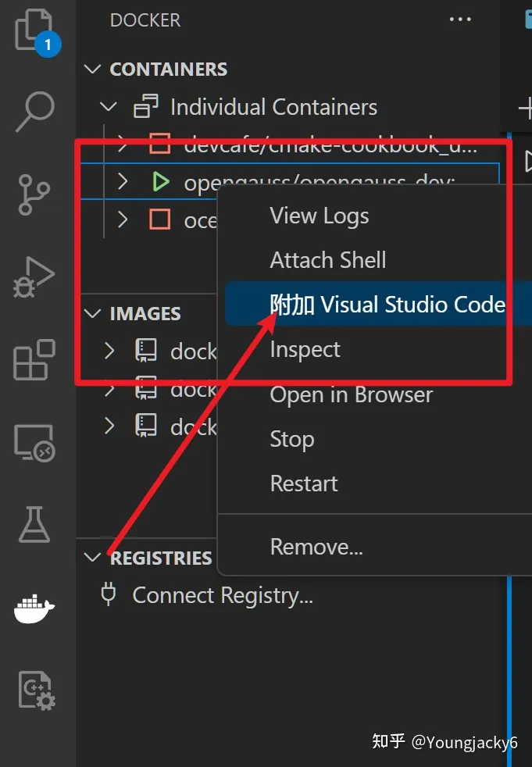Select Attach Shell in the context menu
The height and width of the screenshot is (767, 532).
(327, 259)
